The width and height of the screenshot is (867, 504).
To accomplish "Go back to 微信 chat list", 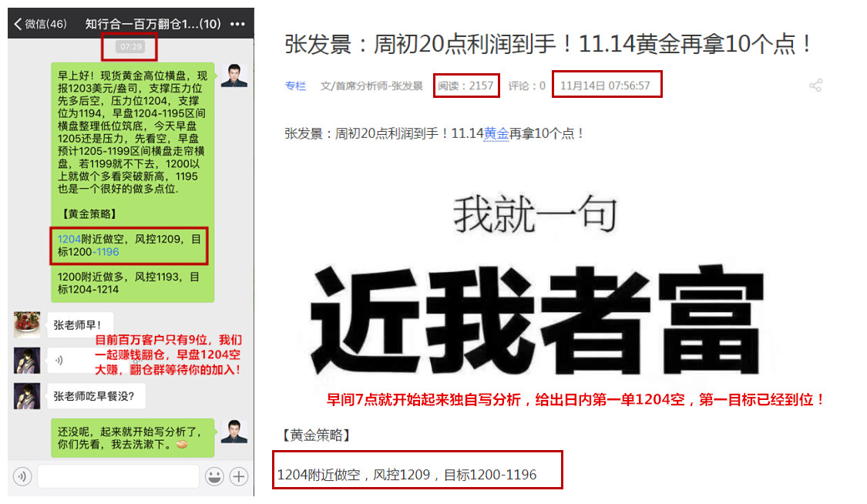I will [x=40, y=24].
